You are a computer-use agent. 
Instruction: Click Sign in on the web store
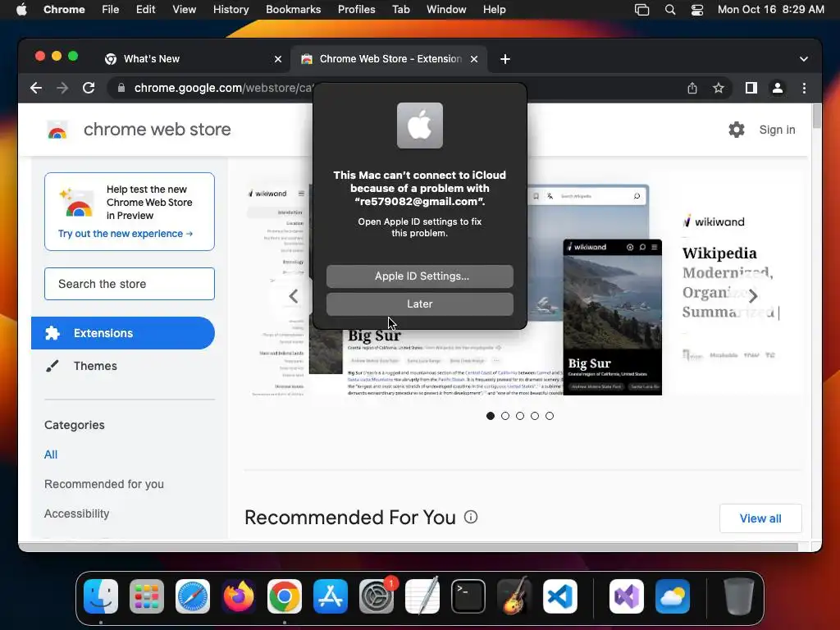coord(777,130)
